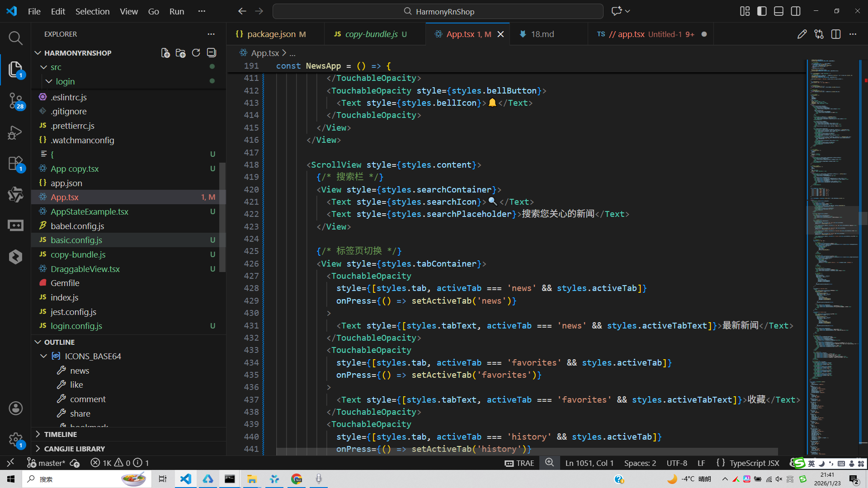Open the Accounts menu icon
Screen dimensions: 868x488
tap(15, 408)
